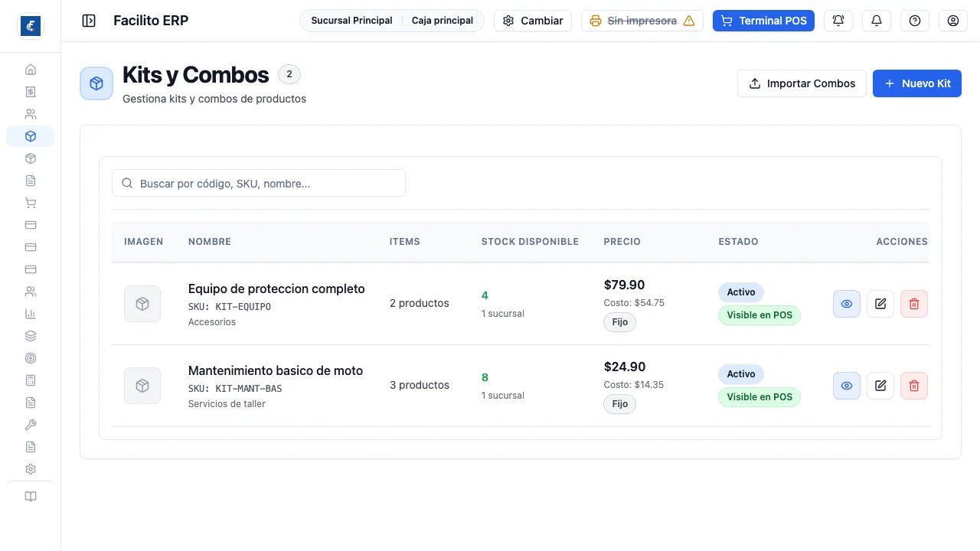Click the Nuevo Kit button
This screenshot has width=980, height=551.
coord(917,83)
